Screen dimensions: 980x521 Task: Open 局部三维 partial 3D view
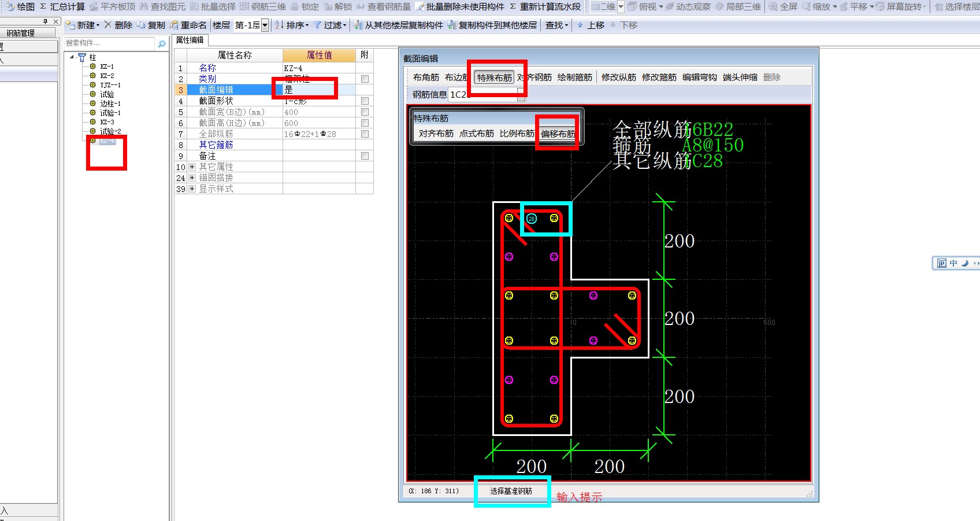738,7
